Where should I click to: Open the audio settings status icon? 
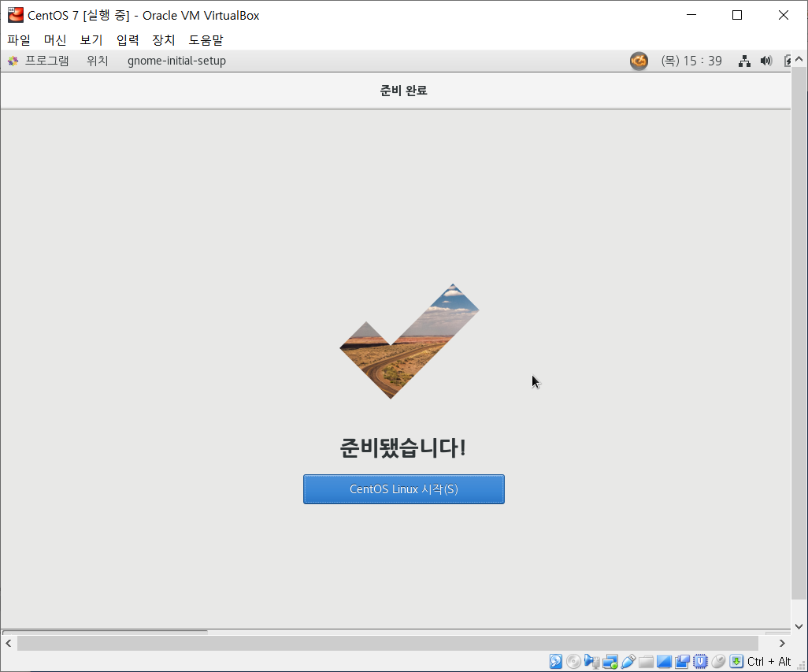(591, 661)
